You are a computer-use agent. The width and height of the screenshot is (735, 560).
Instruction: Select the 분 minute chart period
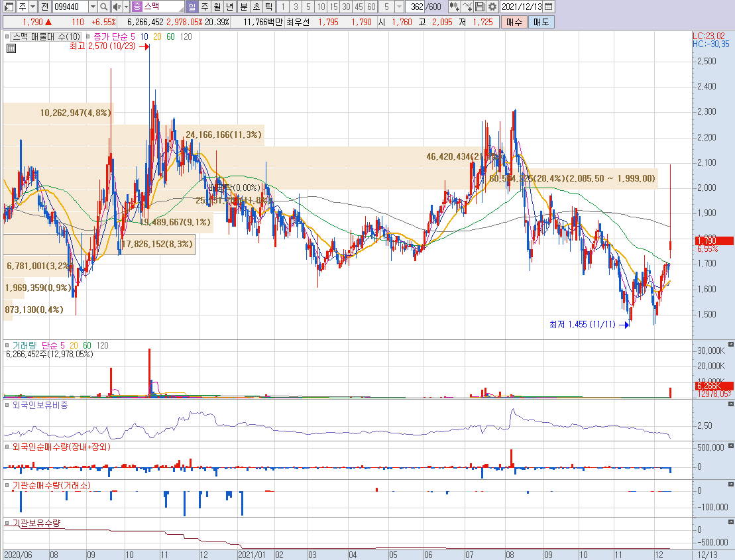click(x=244, y=7)
